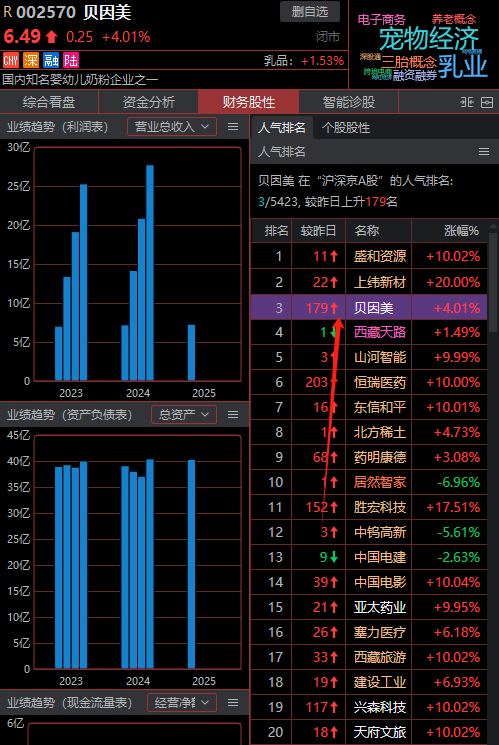Click the 深 exchange badge icon
This screenshot has height=745, width=499.
31,60
